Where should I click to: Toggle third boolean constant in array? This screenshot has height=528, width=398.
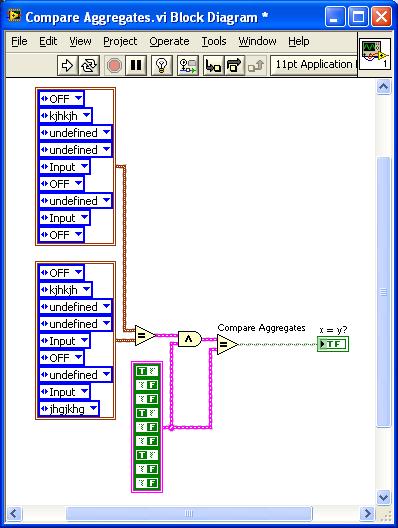tap(147, 399)
